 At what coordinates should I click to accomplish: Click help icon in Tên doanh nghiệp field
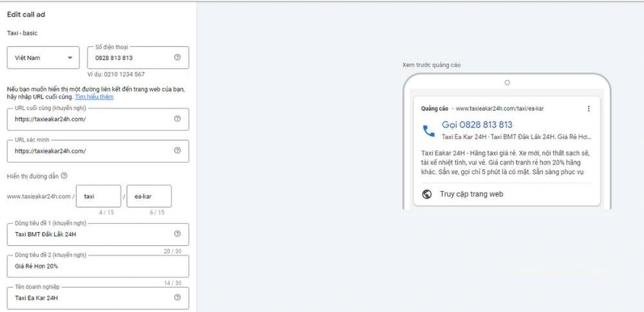[178, 297]
